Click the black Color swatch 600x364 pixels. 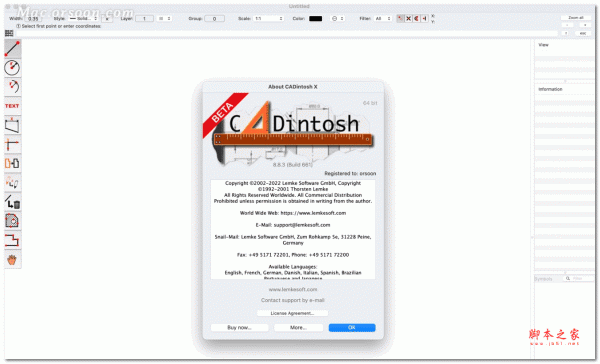(316, 18)
